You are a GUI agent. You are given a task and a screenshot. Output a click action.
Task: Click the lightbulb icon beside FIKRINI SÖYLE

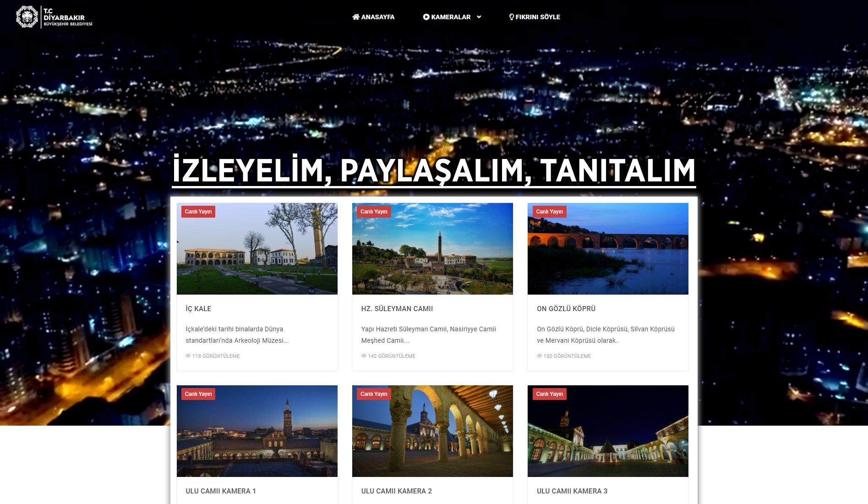[x=512, y=17]
